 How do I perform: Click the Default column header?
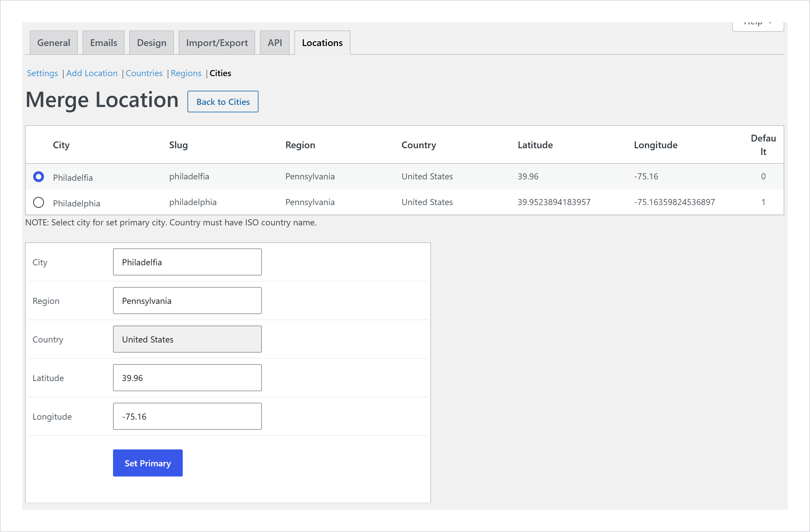point(763,145)
